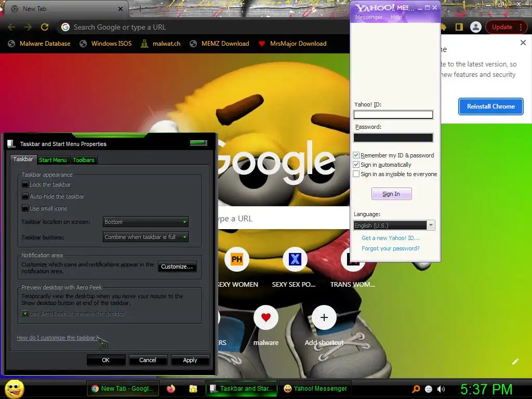Click Chrome address bar search field

tap(204, 27)
